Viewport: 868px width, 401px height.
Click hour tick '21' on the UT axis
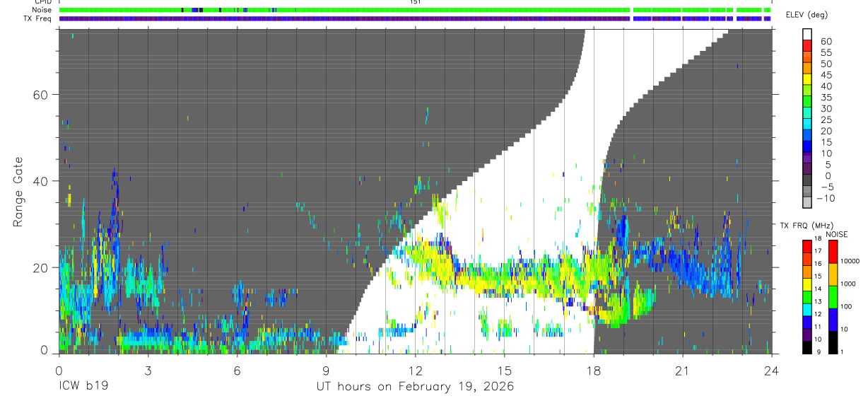682,371
